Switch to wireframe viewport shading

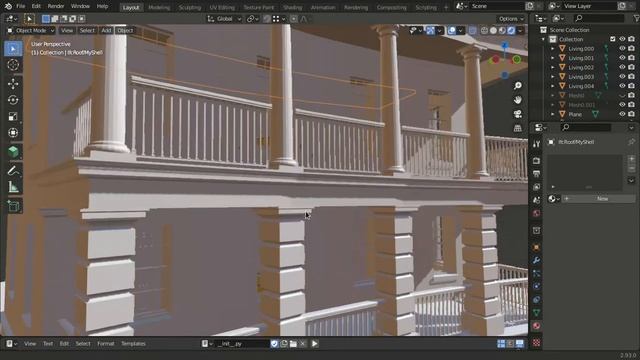[484, 31]
